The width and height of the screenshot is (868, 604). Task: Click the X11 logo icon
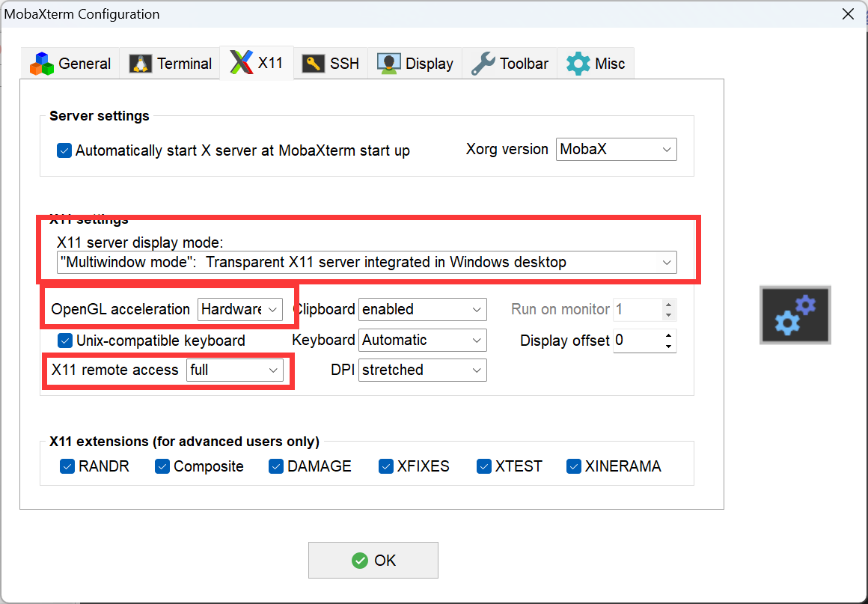click(242, 62)
